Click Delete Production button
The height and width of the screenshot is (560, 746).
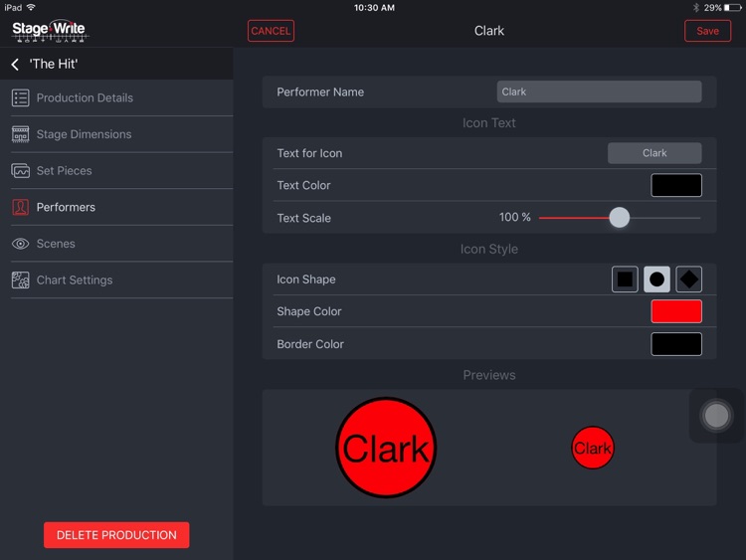point(116,535)
